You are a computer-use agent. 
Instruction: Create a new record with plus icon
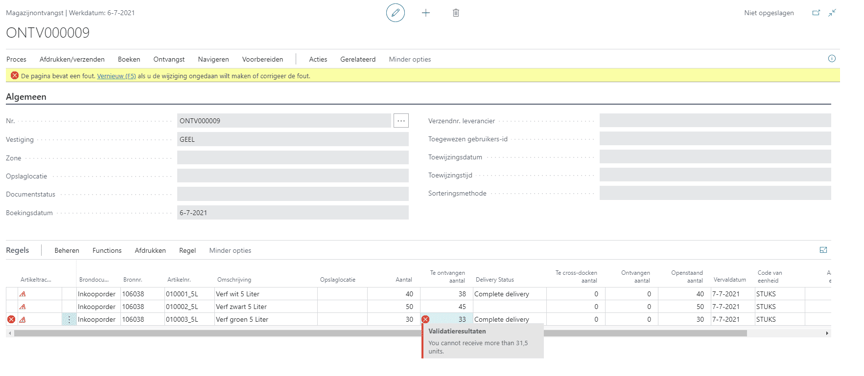(x=425, y=13)
